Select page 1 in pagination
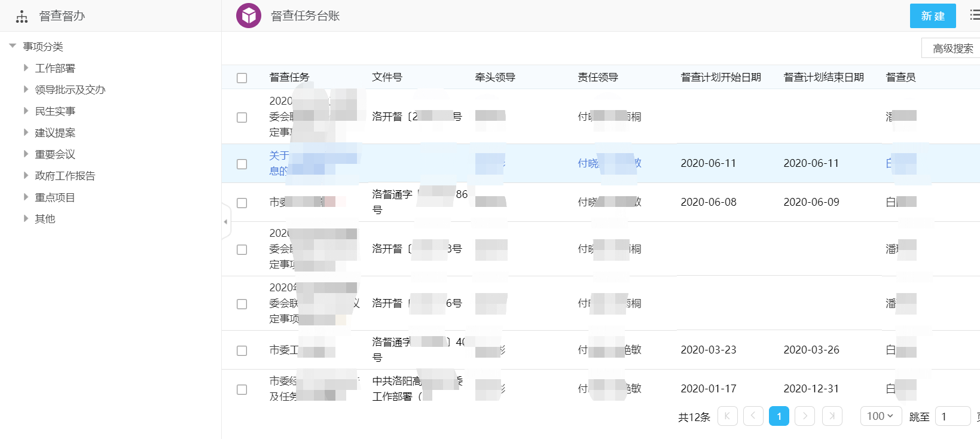Viewport: 980px width, 439px height. click(x=779, y=416)
